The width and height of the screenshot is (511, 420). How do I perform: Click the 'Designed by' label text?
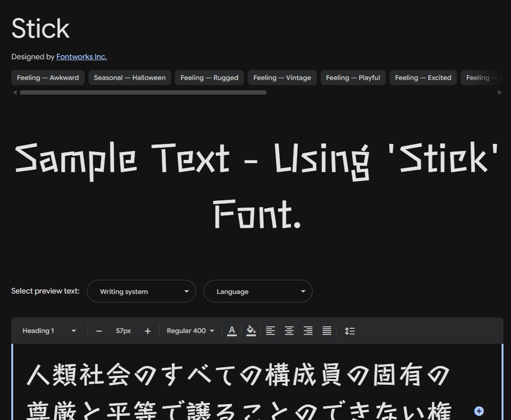coord(32,57)
